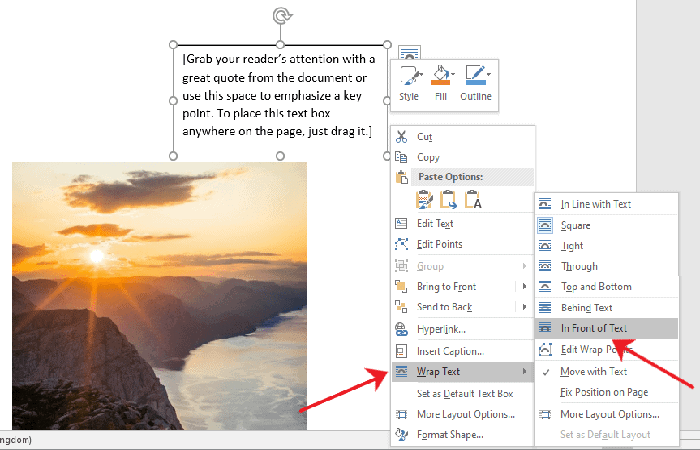Select the Square wrap option icon
The width and height of the screenshot is (700, 450).
(545, 225)
